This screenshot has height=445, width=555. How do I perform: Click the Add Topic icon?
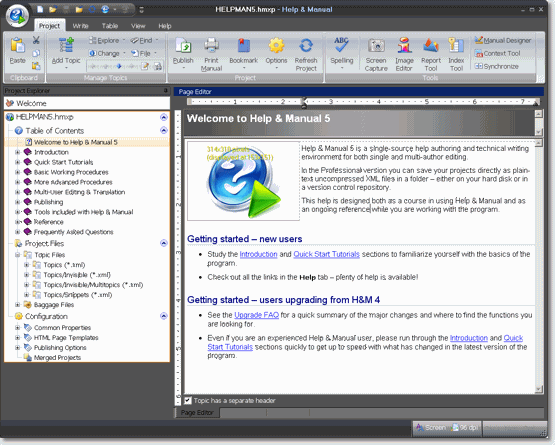pyautogui.click(x=66, y=45)
